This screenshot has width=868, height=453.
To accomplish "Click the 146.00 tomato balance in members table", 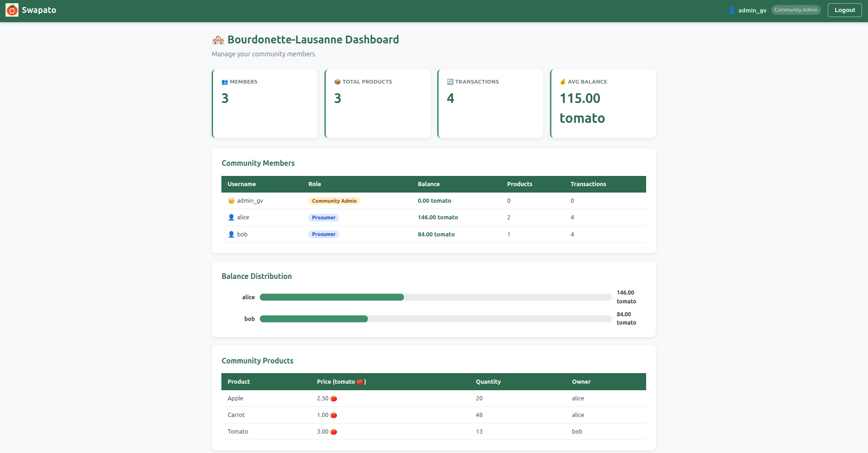I will tap(438, 217).
